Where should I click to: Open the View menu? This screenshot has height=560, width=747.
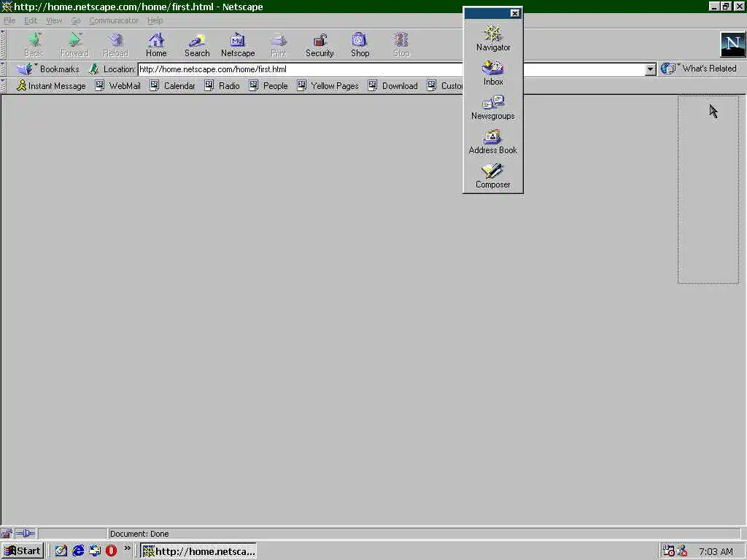(54, 20)
